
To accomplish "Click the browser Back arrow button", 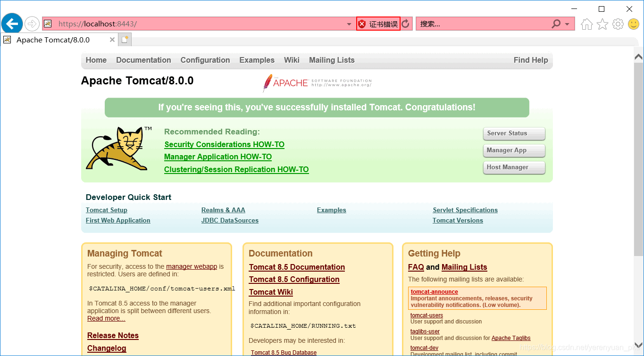I will pyautogui.click(x=12, y=24).
